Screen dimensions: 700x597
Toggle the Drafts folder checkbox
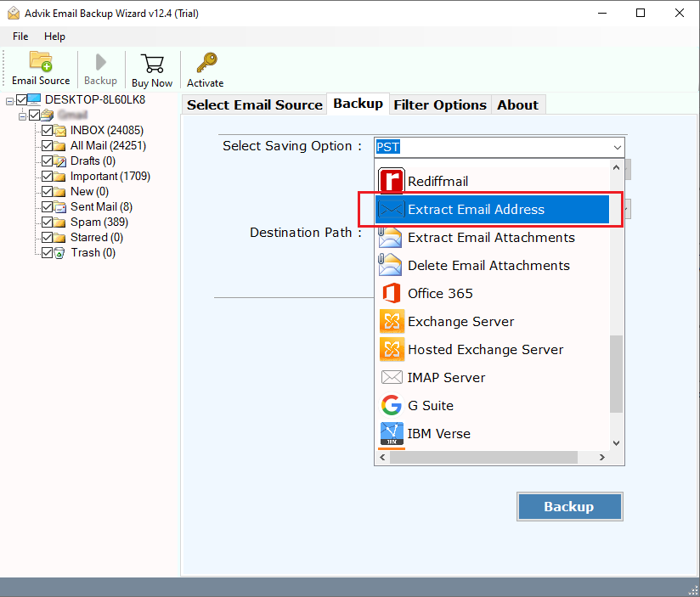click(x=48, y=161)
